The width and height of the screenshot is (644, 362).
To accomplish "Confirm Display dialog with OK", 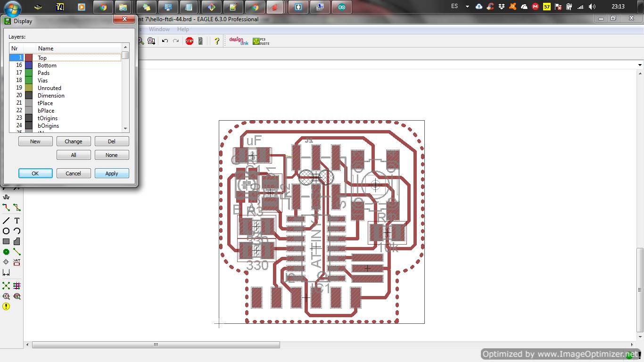I will coord(35,173).
